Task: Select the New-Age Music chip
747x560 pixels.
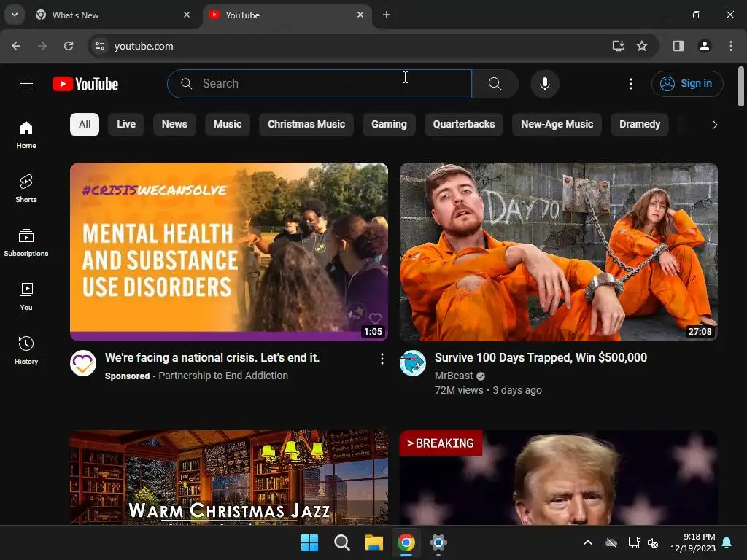Action: (x=557, y=124)
